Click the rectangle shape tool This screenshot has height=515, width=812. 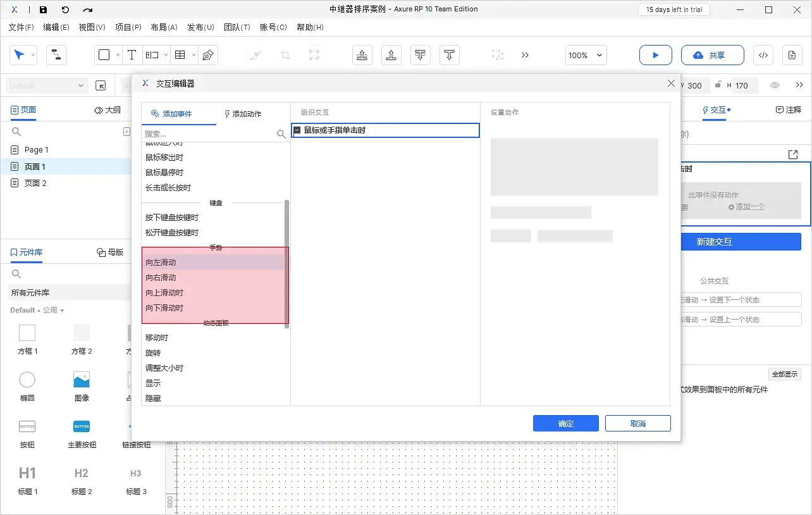[104, 55]
